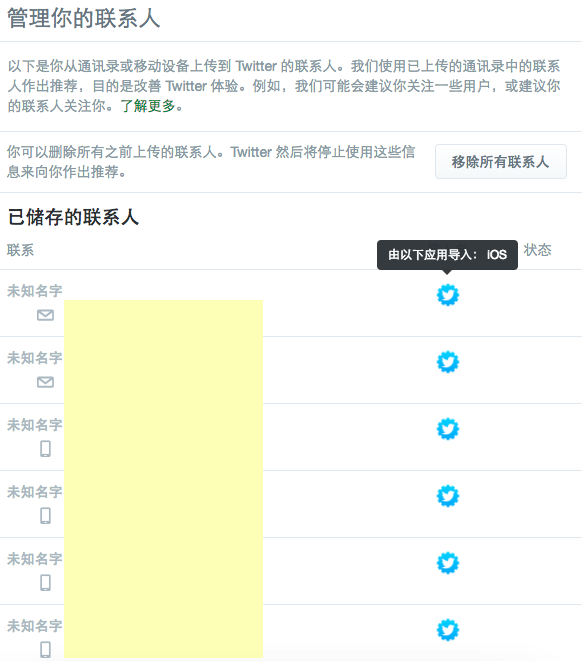Click the first contact's envelope icon

click(x=46, y=315)
